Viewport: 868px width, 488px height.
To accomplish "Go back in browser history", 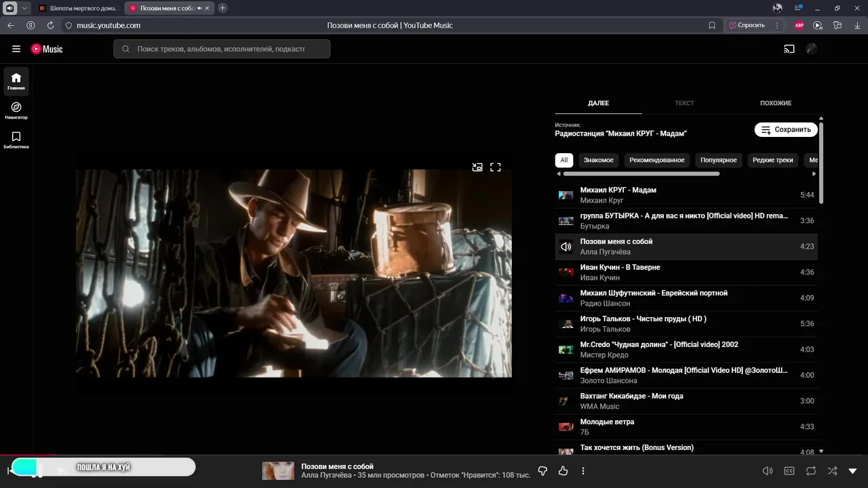I will click(x=11, y=25).
